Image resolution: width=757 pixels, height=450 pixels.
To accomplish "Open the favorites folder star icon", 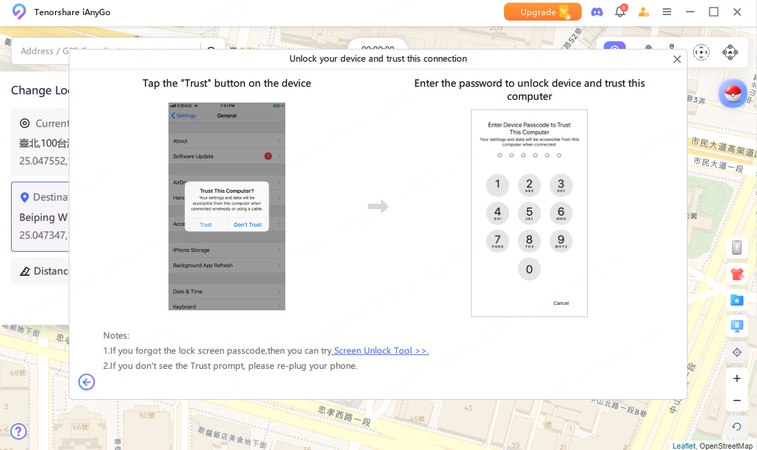I will point(737,300).
